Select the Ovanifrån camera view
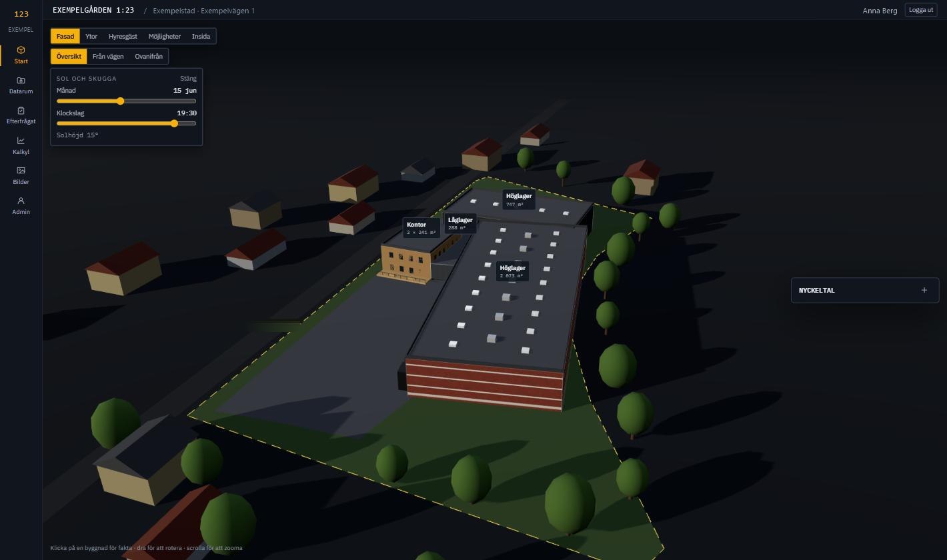 (149, 57)
